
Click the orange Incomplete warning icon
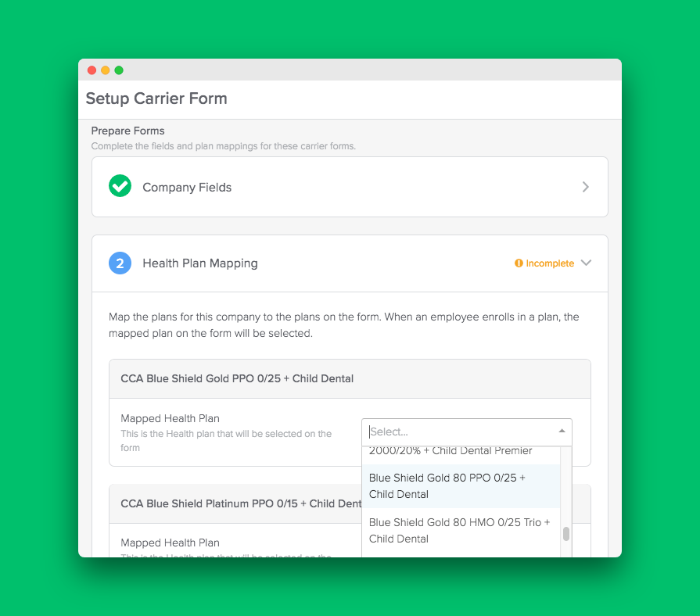519,263
